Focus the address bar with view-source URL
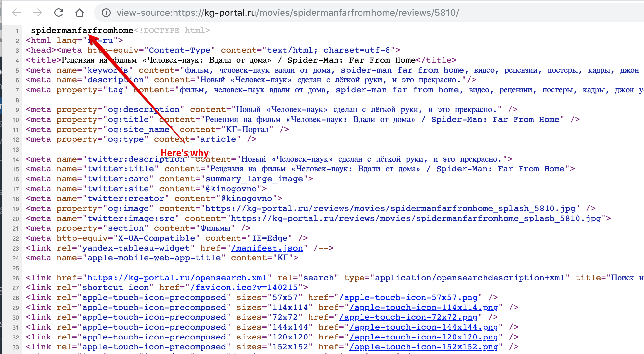Screen dimensions: 644x354 point(287,13)
